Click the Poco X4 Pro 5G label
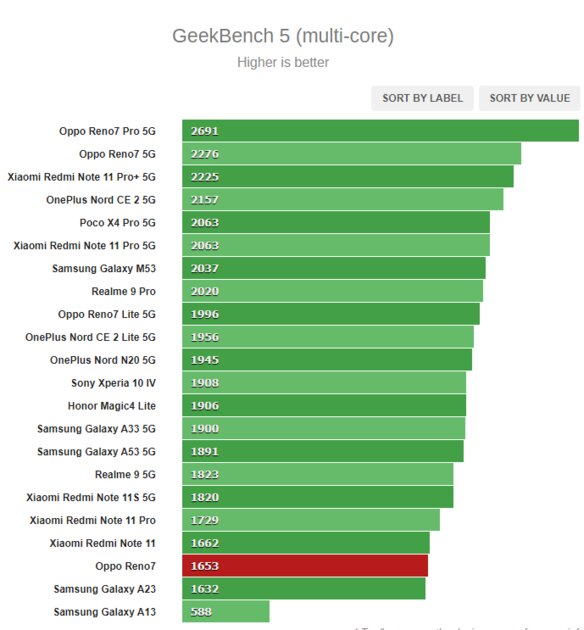 [x=118, y=223]
